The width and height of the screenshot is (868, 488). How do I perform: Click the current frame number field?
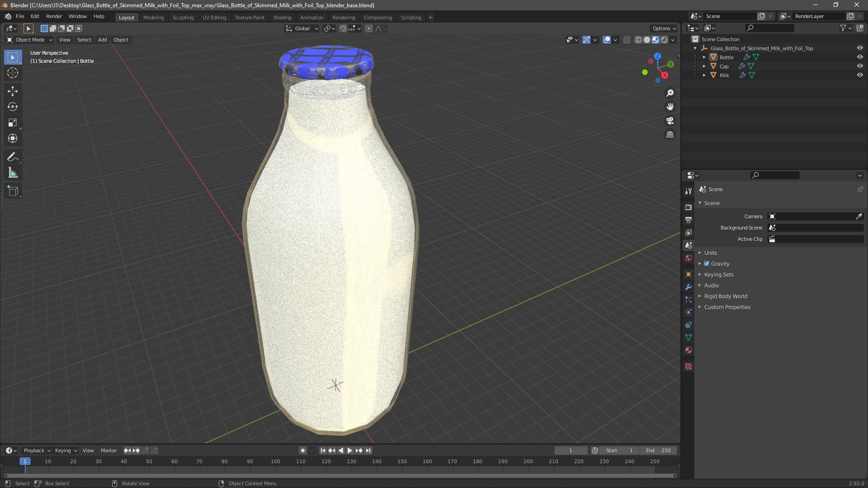point(571,450)
